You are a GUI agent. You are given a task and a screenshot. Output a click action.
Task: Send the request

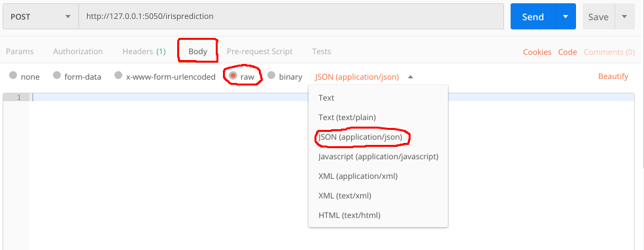click(x=533, y=17)
